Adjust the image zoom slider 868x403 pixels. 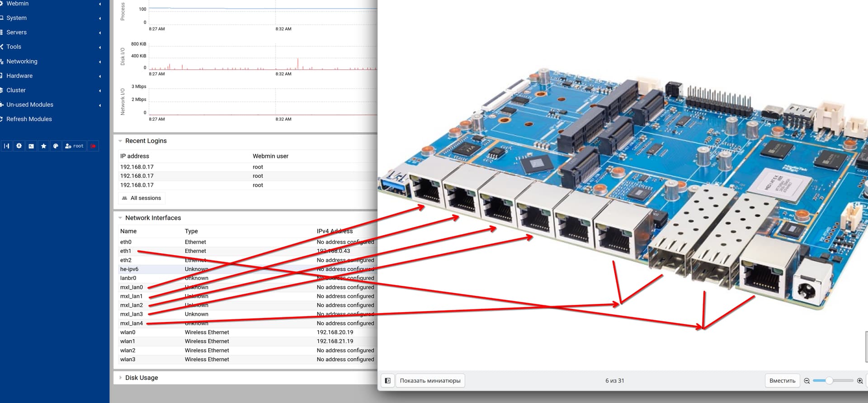pyautogui.click(x=829, y=381)
